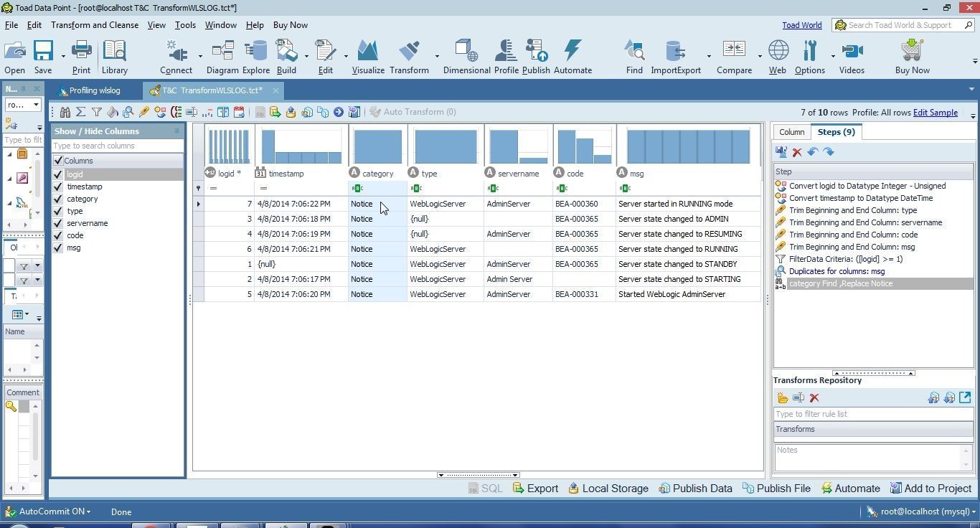Click the Add to Project button
980x528 pixels.
tap(930, 489)
